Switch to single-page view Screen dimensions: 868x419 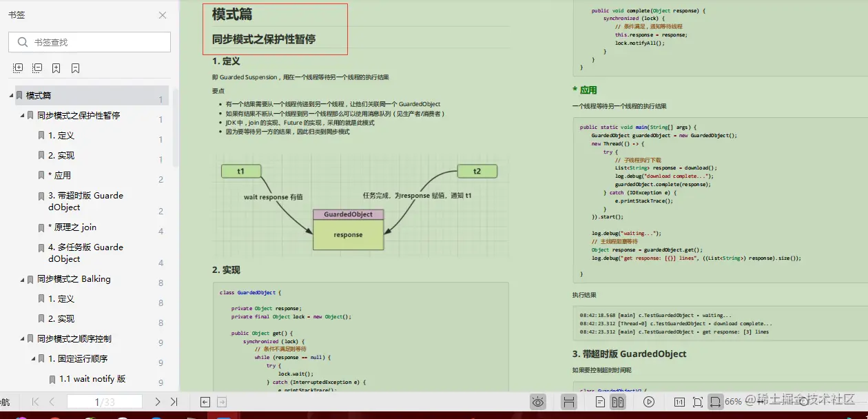pos(601,402)
